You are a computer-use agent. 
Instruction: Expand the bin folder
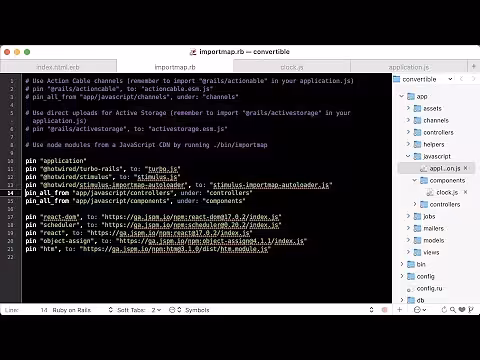pyautogui.click(x=402, y=264)
